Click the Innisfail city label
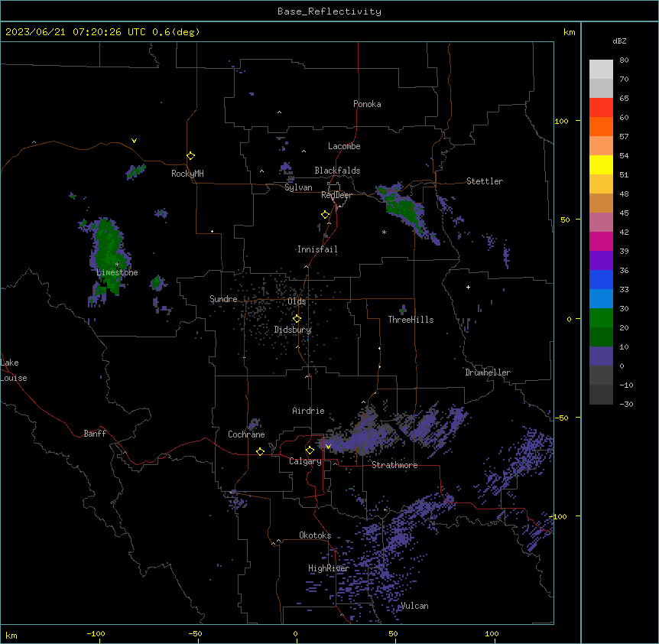Image resolution: width=659 pixels, height=644 pixels. tap(317, 249)
